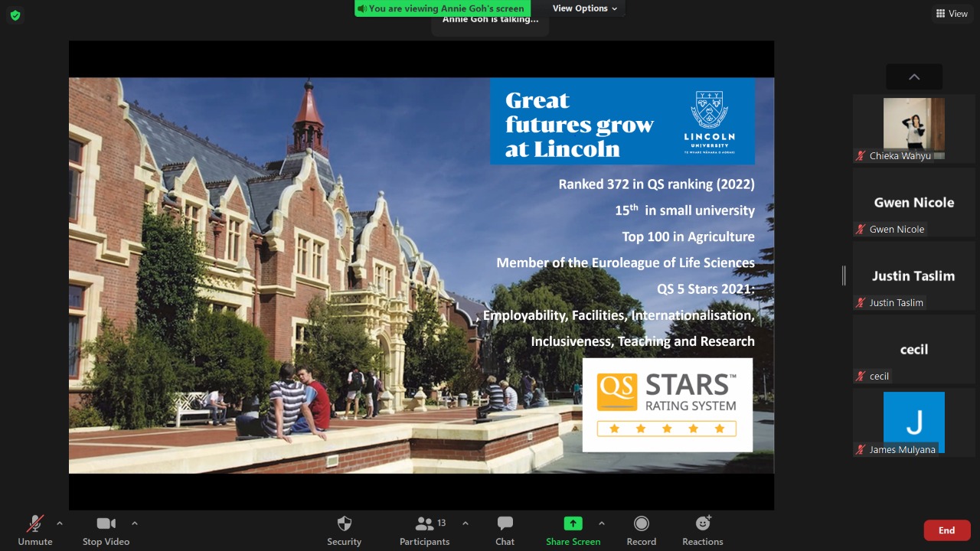Expand audio options arrow next to Unmute

tap(60, 523)
